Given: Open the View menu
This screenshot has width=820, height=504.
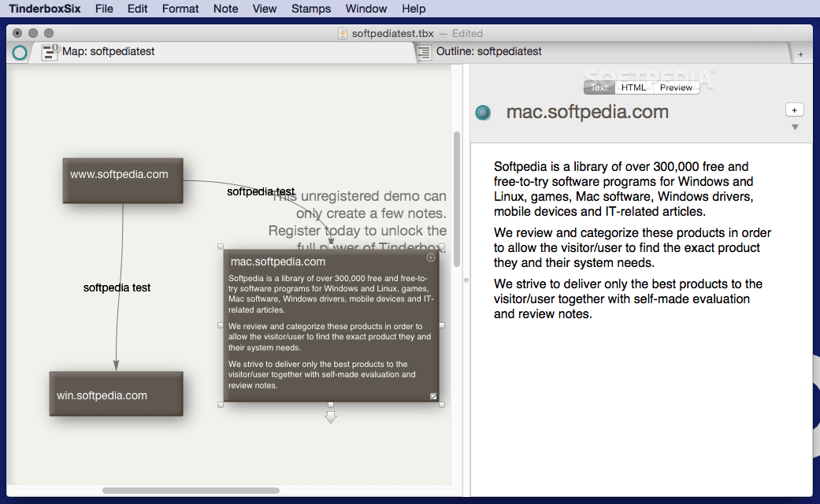Looking at the screenshot, I should (x=265, y=9).
